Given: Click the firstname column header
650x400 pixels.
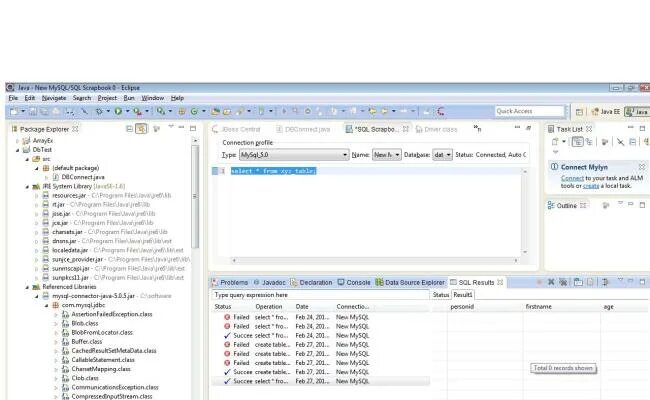Looking at the screenshot, I should [x=538, y=307].
